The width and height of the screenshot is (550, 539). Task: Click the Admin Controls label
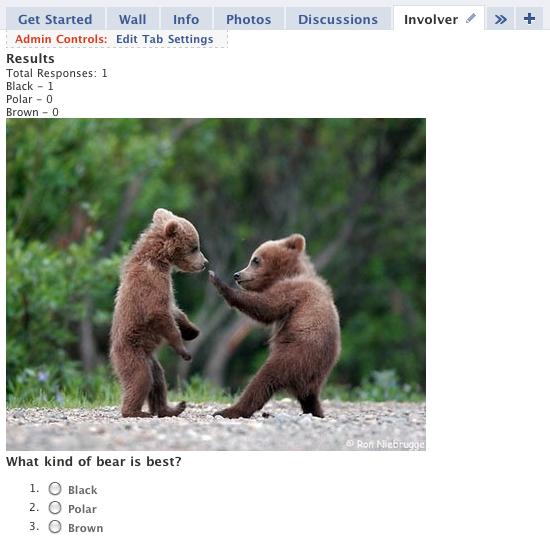click(x=61, y=39)
